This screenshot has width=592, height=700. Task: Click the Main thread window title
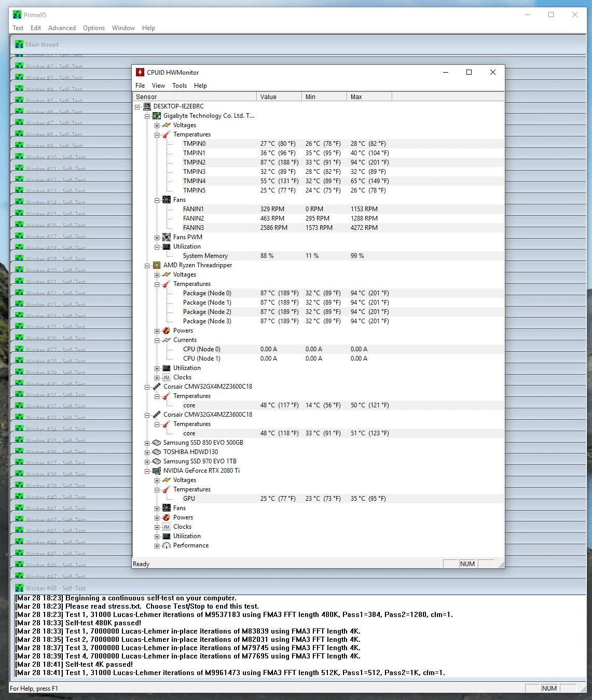(x=42, y=45)
